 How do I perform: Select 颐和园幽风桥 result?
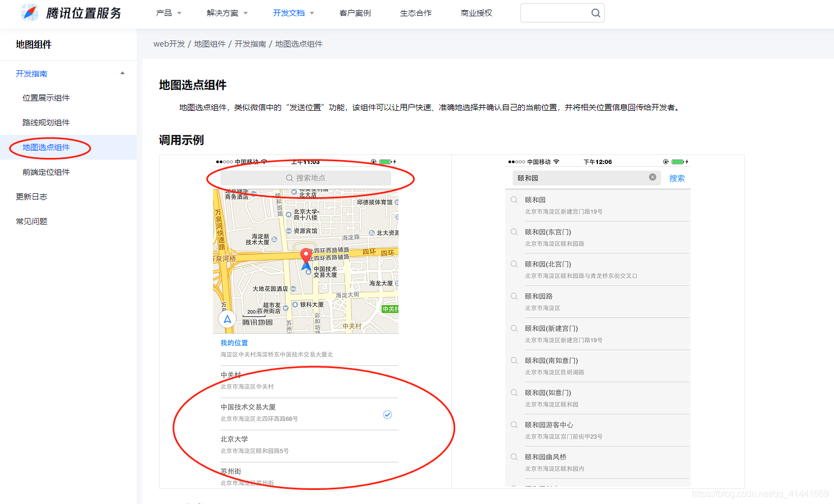click(598, 462)
